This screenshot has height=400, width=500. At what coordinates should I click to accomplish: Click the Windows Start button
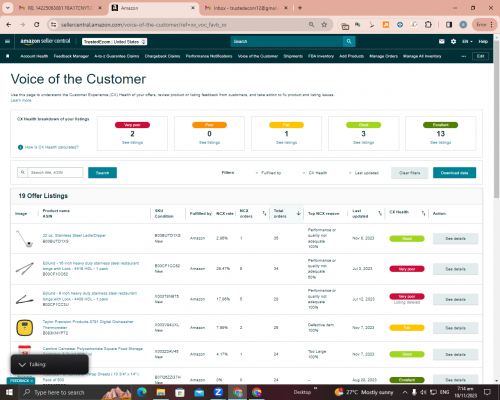(9, 392)
